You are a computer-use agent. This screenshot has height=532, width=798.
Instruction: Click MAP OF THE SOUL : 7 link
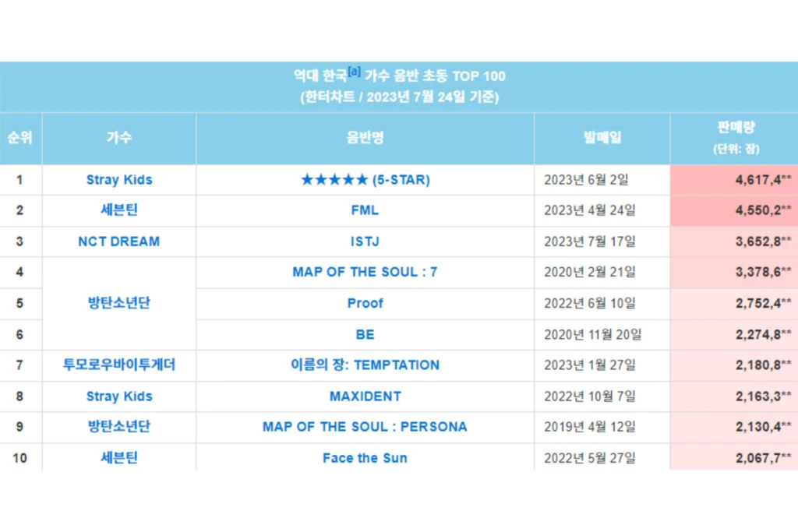pyautogui.click(x=365, y=273)
